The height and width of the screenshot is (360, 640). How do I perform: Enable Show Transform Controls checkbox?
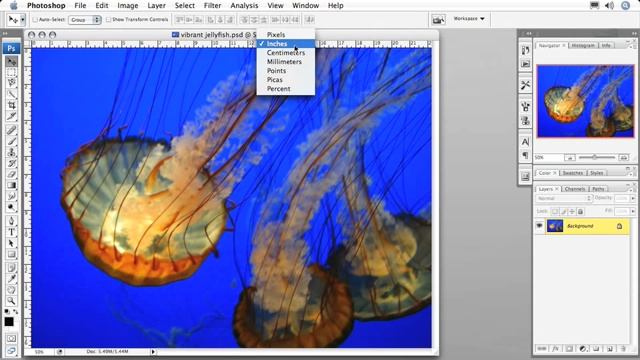tap(108, 19)
